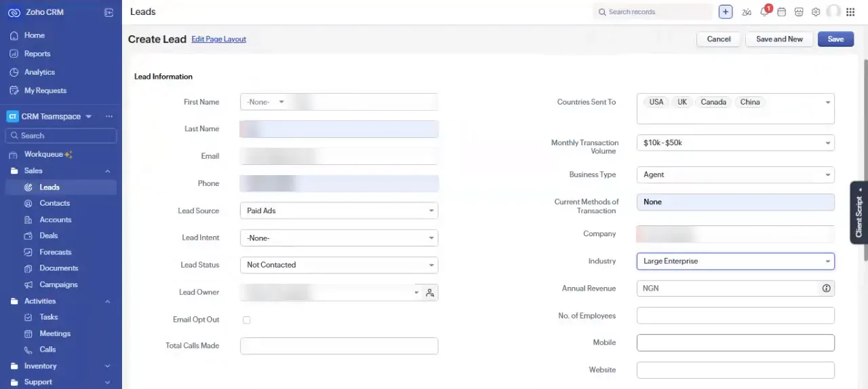
Task: Open the Lead Status dropdown
Action: tap(339, 265)
